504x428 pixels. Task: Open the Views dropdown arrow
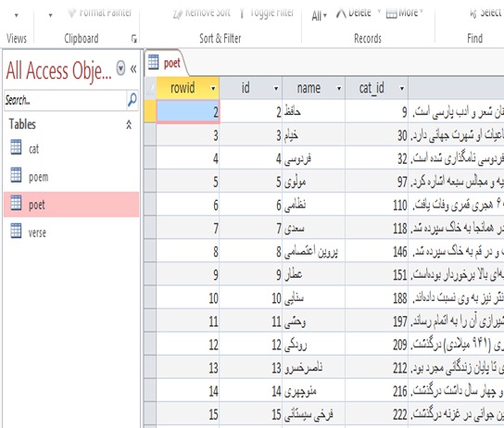click(16, 15)
